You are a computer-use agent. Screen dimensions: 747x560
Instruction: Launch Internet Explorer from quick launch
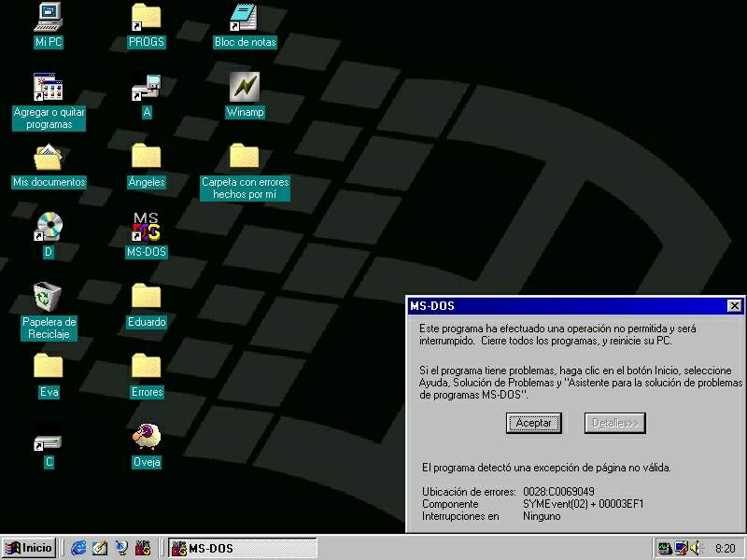click(x=78, y=548)
